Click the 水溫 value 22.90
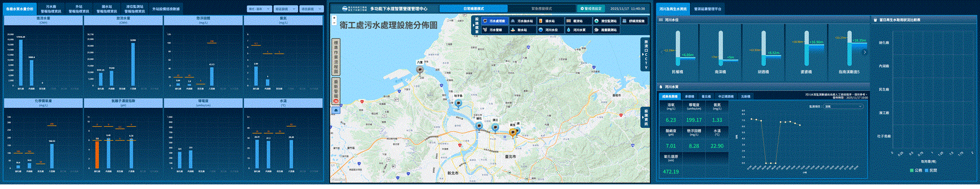Image resolution: width=980 pixels, height=189 pixels. coord(717,146)
